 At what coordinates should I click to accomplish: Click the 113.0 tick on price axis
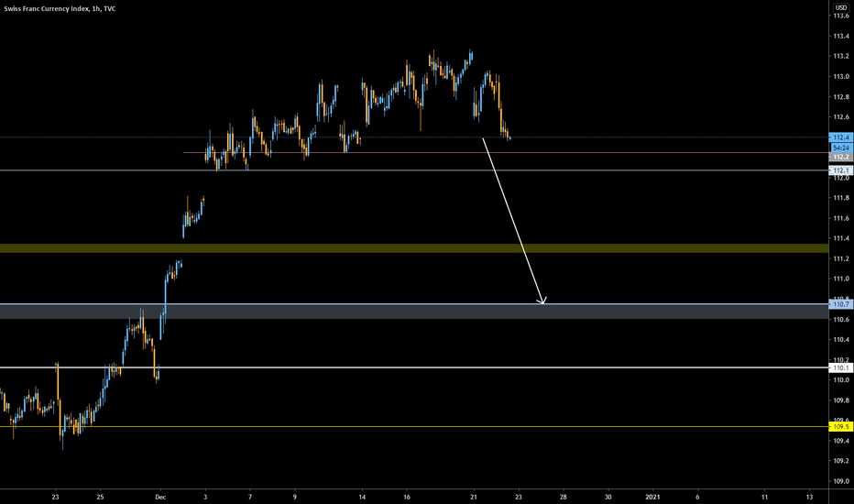point(840,76)
